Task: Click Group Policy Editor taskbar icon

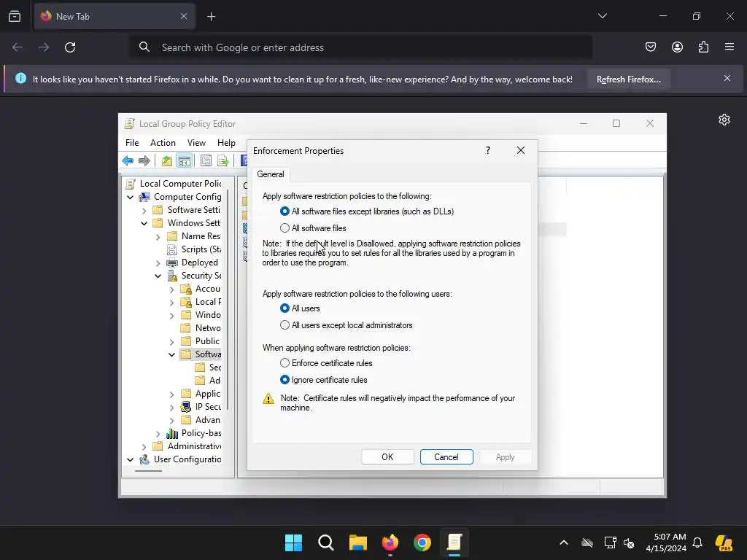Action: pyautogui.click(x=454, y=542)
